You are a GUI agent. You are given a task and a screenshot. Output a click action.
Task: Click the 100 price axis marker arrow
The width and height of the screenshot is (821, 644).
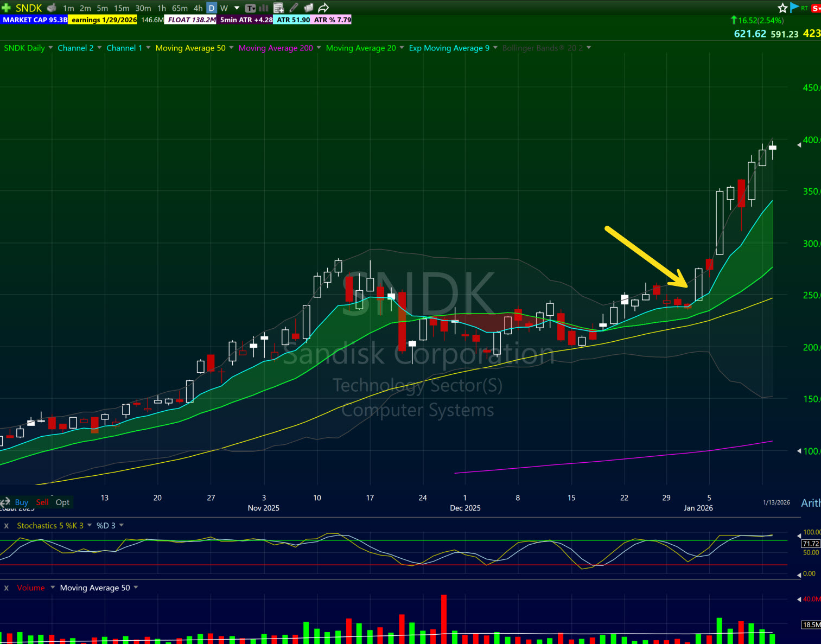click(x=799, y=451)
